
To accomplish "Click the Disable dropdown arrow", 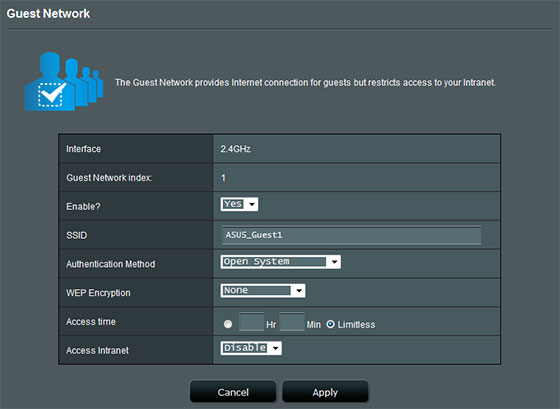I will pyautogui.click(x=275, y=348).
